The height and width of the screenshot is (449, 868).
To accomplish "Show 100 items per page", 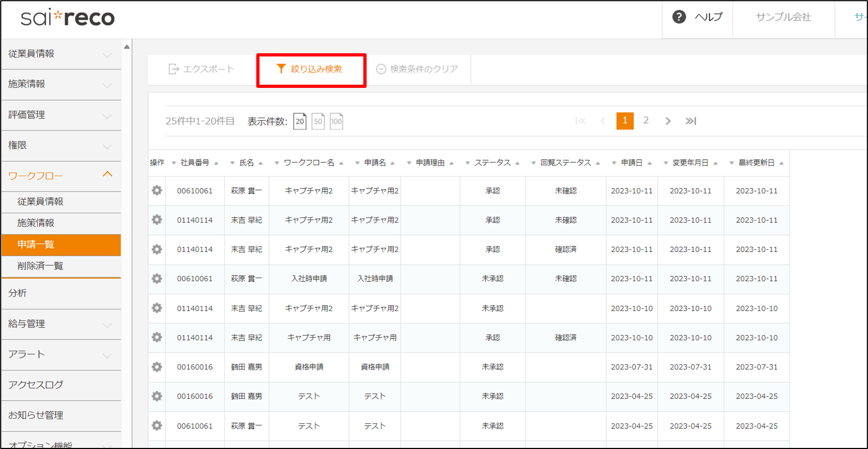I will click(x=336, y=121).
